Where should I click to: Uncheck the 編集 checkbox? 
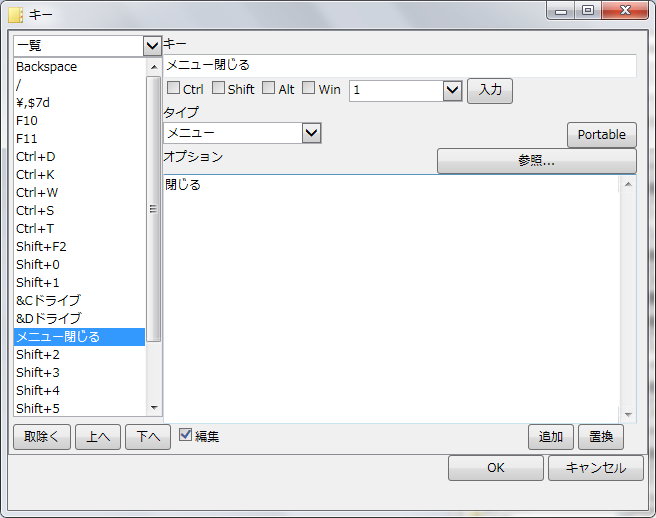pos(185,435)
